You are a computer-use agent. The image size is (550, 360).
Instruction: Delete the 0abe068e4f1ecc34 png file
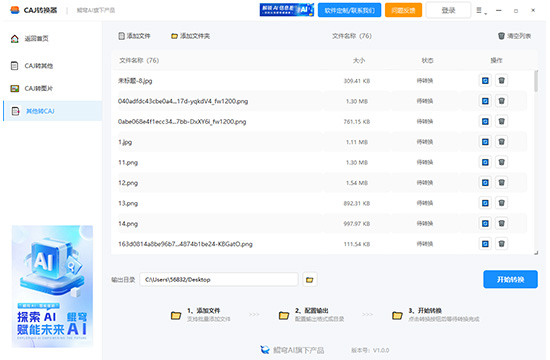point(502,121)
